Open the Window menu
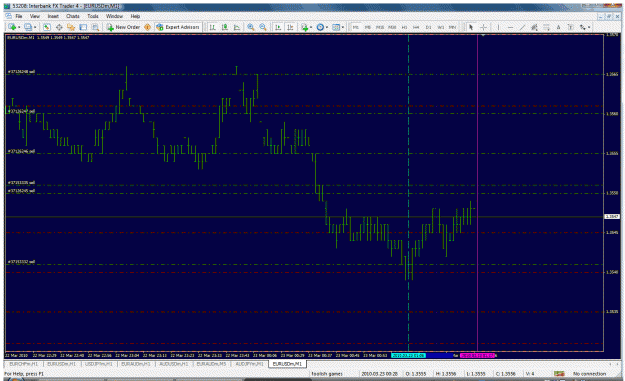Viewport: 625px width, 381px height. (x=114, y=16)
